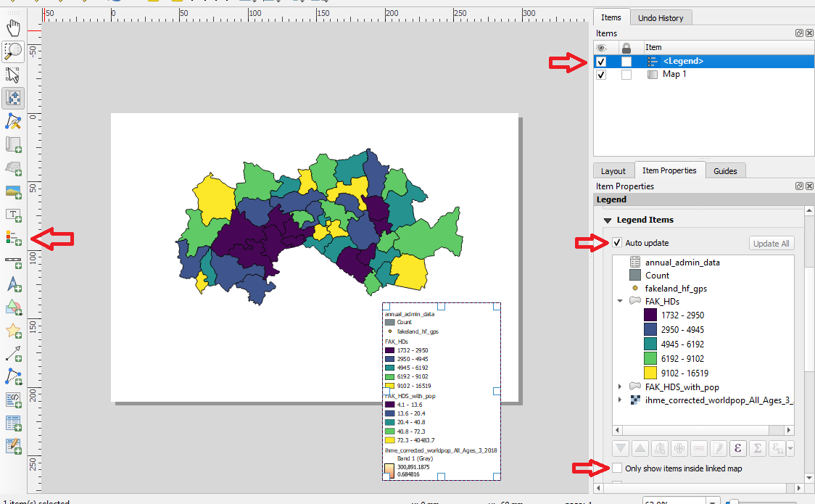Viewport: 815px width, 504px height.
Task: Select the Add Fixed Table tool
Action: coord(13,446)
